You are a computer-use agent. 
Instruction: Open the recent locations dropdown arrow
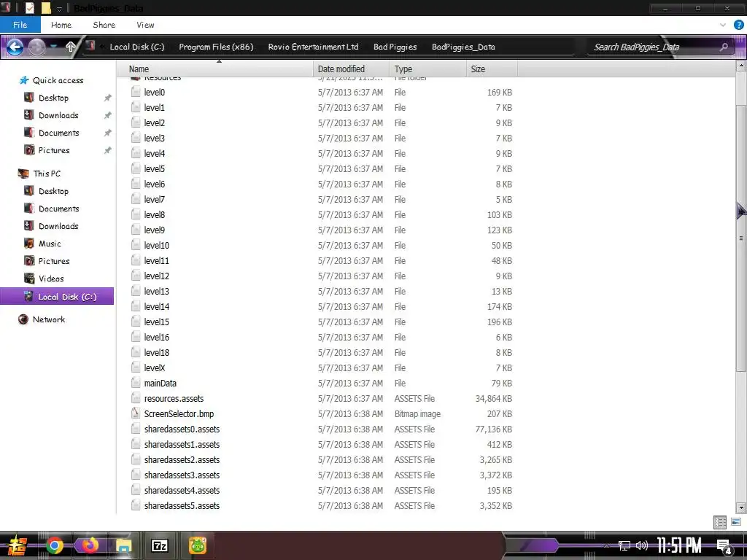[x=53, y=47]
